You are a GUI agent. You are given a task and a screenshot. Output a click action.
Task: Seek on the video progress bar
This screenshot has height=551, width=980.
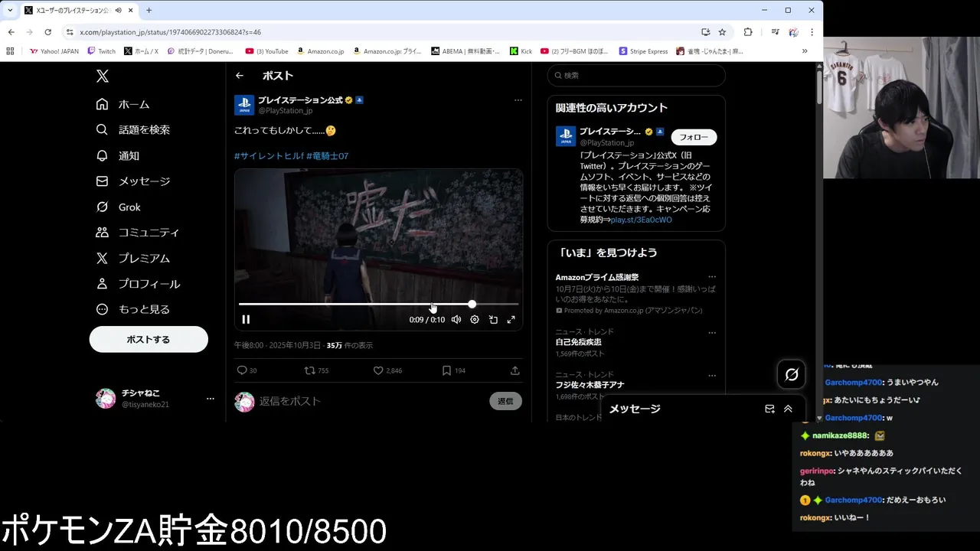pyautogui.click(x=378, y=305)
